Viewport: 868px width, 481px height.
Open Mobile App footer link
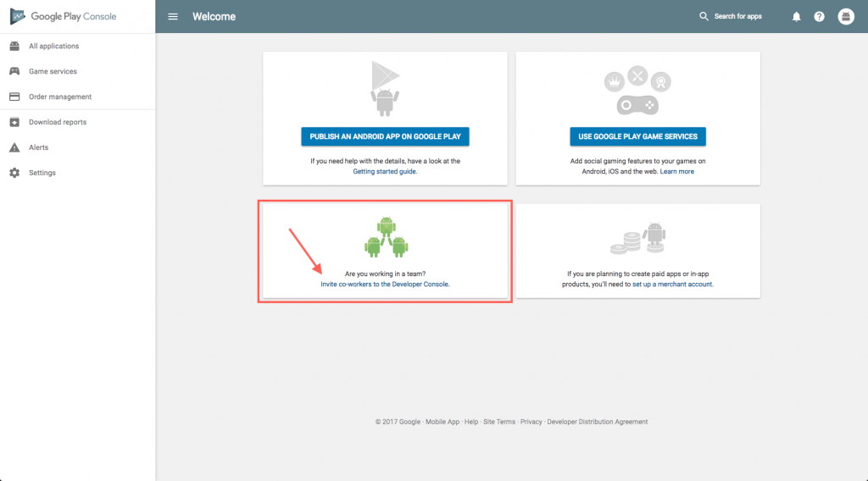(442, 422)
